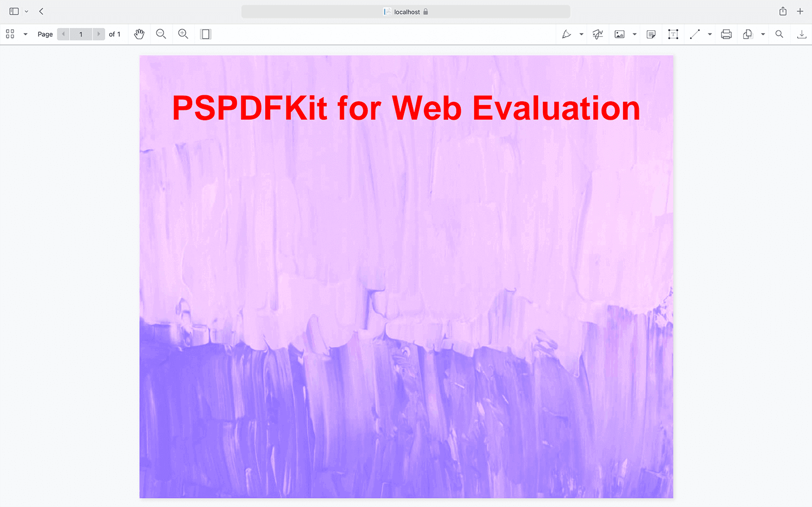Select the line shape tool
The image size is (812, 507).
tap(695, 34)
